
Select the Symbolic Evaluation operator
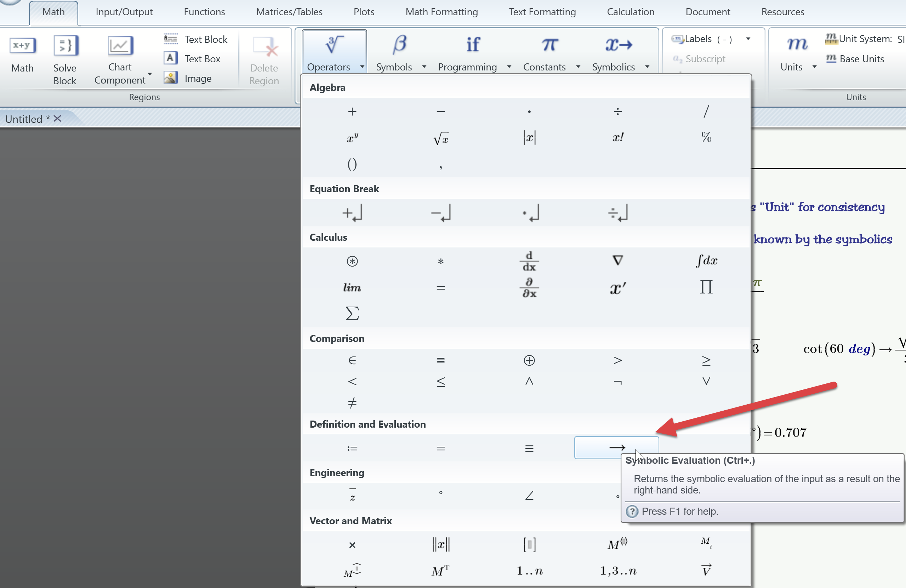point(616,447)
